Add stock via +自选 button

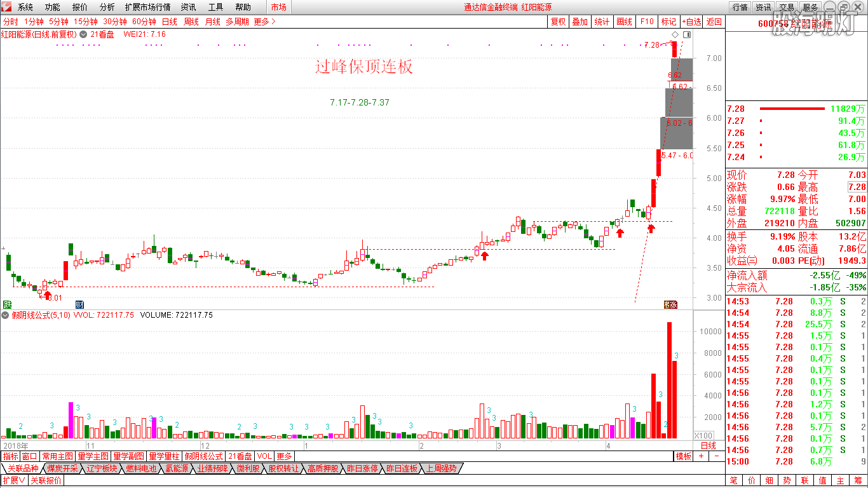point(692,22)
